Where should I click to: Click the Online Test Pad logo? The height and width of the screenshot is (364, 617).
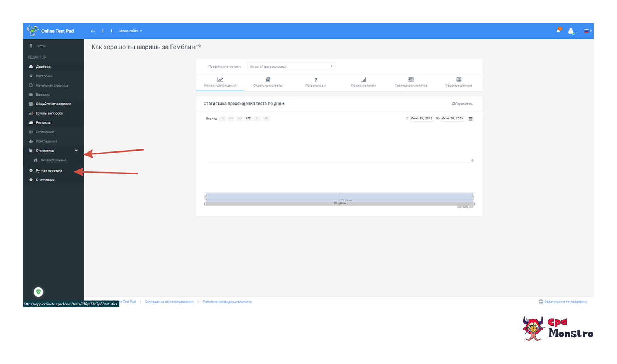pyautogui.click(x=51, y=31)
